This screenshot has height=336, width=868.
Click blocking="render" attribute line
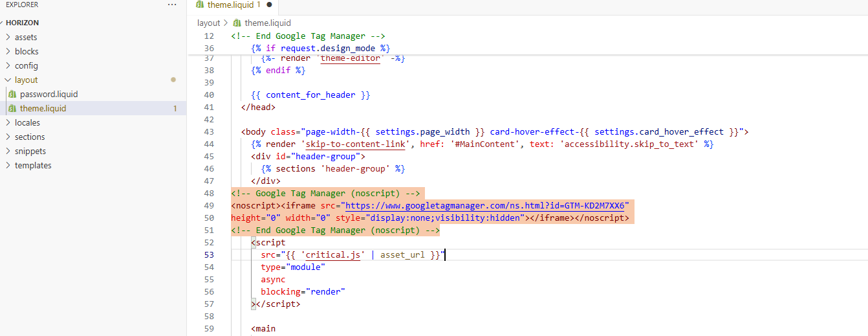tap(303, 291)
